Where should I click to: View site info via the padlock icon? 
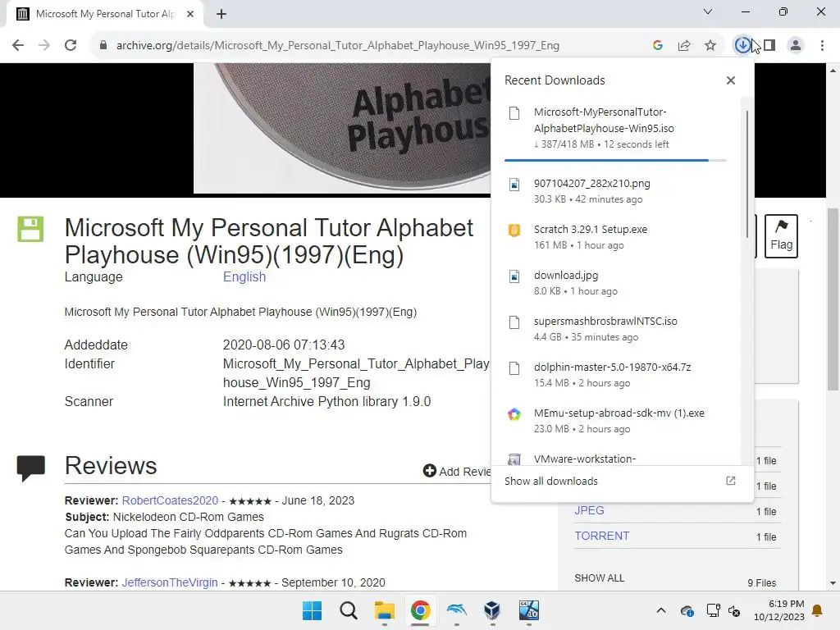click(103, 46)
